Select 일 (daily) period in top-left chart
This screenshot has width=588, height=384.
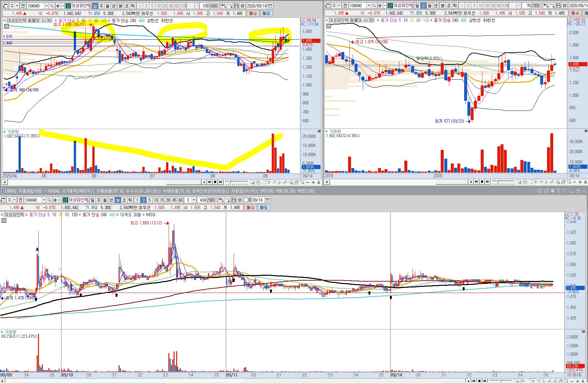95,6
